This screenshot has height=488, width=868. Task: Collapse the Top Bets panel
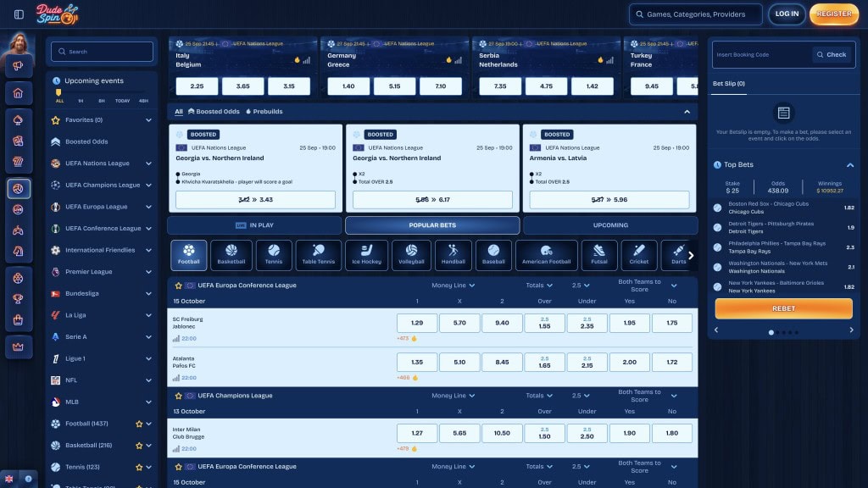coord(849,165)
